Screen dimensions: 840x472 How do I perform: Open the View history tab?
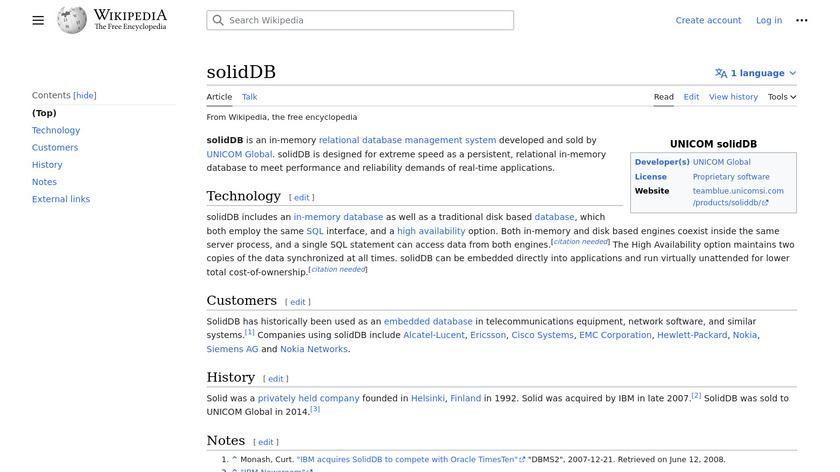click(733, 97)
